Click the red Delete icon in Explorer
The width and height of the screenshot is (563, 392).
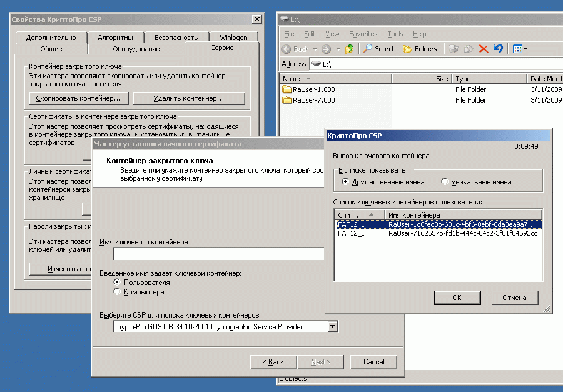484,49
